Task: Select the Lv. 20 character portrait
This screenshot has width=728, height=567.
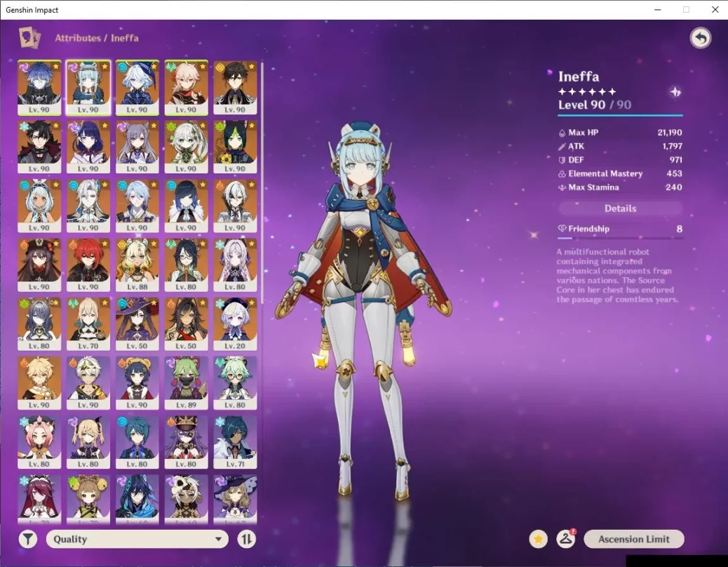Action: pyautogui.click(x=235, y=324)
